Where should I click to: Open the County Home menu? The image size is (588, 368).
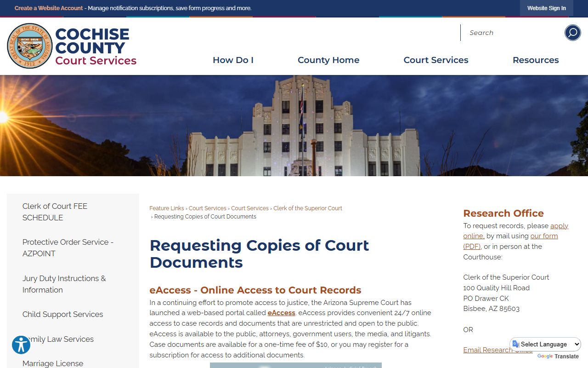tap(328, 60)
